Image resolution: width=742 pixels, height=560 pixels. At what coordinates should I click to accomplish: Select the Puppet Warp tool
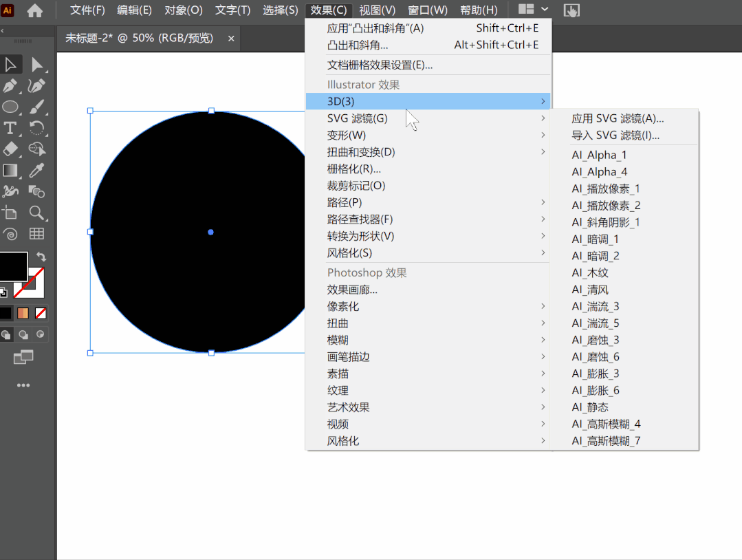pyautogui.click(x=10, y=191)
